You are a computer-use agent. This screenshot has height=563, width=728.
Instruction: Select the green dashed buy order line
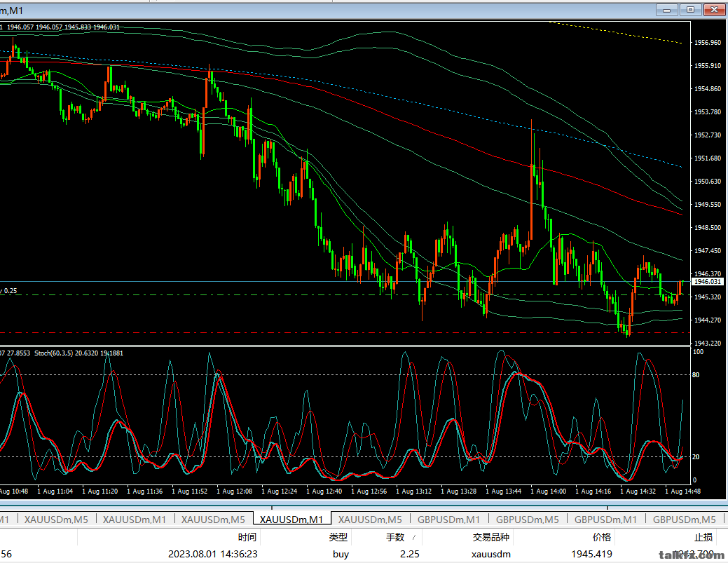click(x=345, y=295)
